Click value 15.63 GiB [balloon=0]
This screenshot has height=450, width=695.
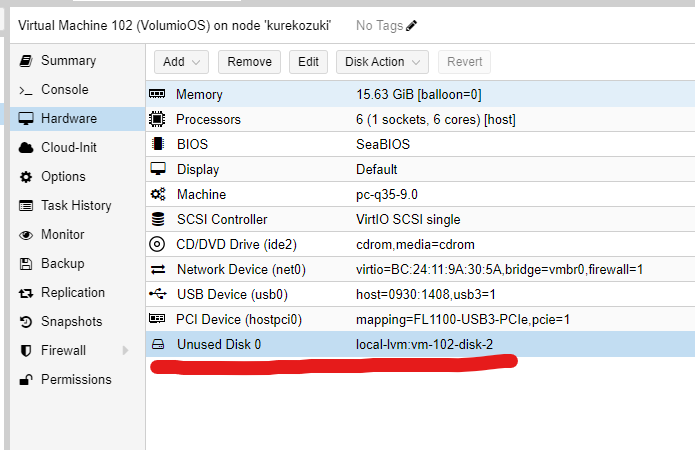click(418, 94)
